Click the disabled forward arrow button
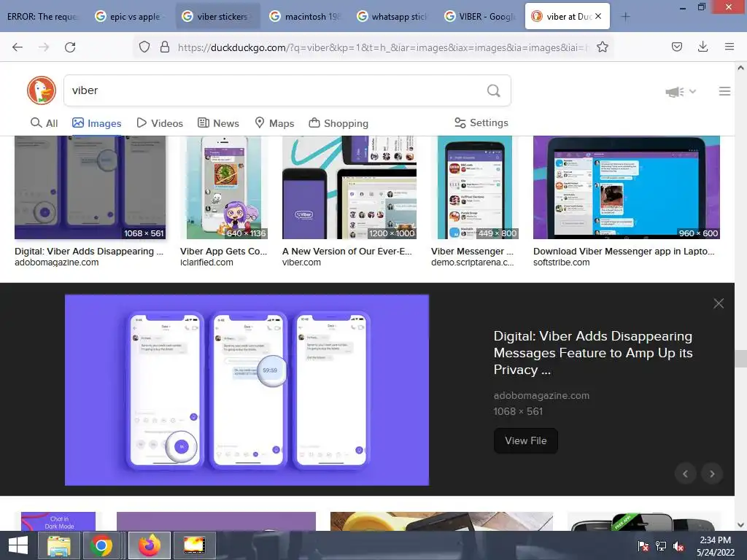This screenshot has width=747, height=560. (44, 47)
